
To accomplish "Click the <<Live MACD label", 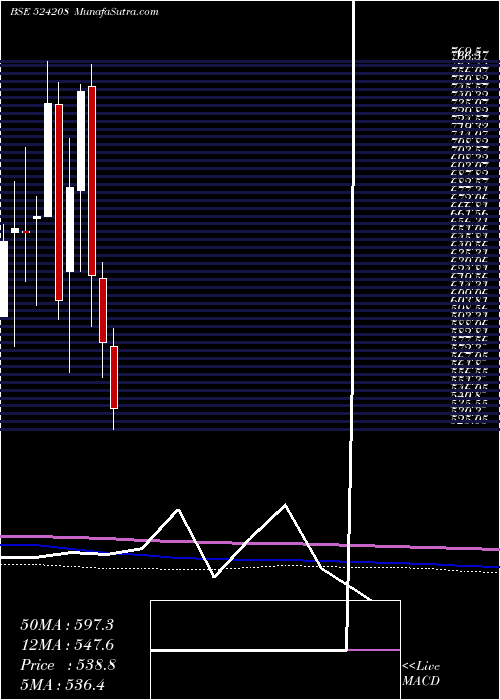I will point(421,674).
